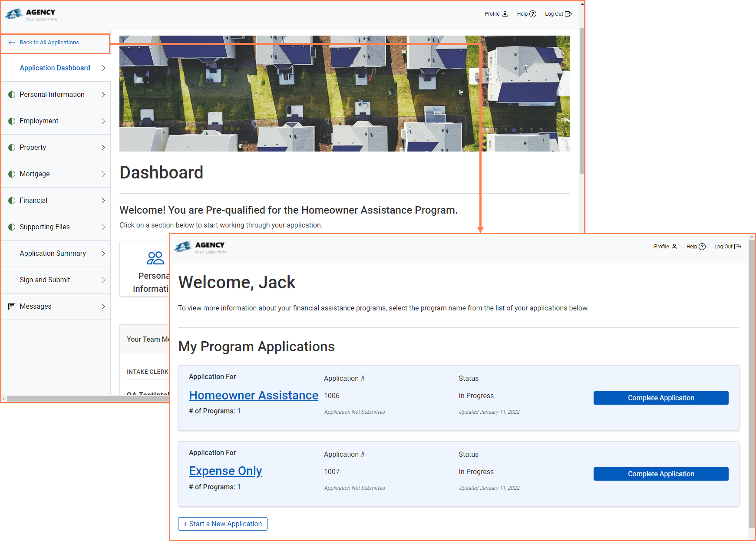Click the Log Out icon in Welcome page header
The image size is (756, 541).
point(737,247)
